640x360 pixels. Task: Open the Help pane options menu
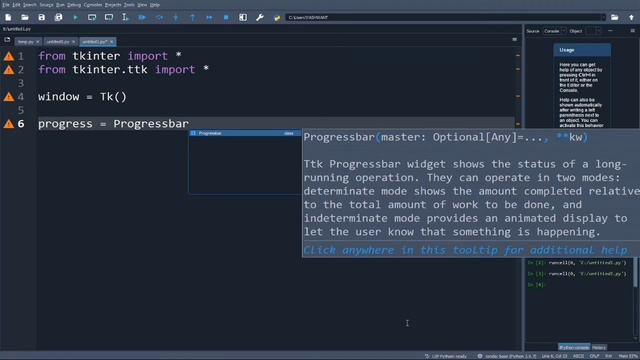click(x=632, y=31)
